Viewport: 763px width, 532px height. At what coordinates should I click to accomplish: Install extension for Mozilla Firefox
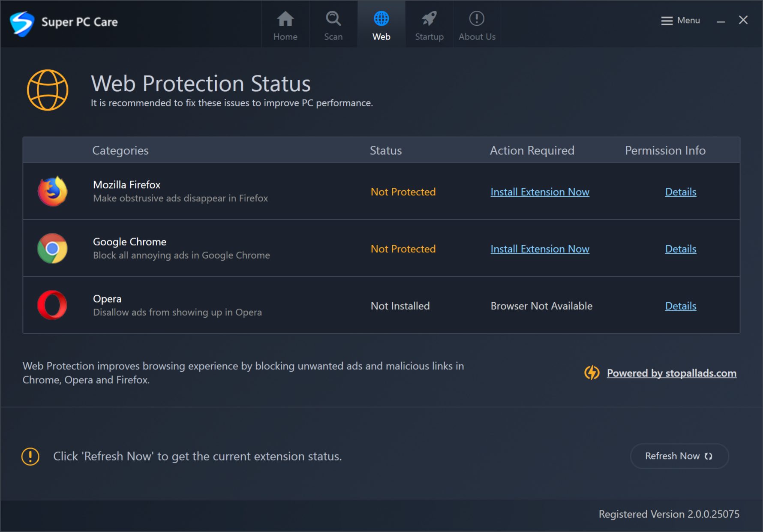click(x=540, y=192)
